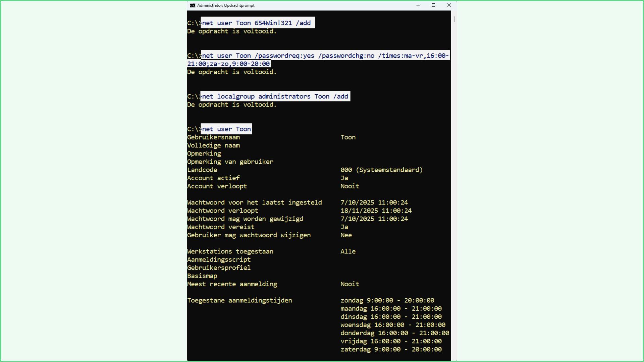Screen dimensions: 644x362
Task: Close the Administrator Opdrachtprompt window
Action: [x=449, y=5]
